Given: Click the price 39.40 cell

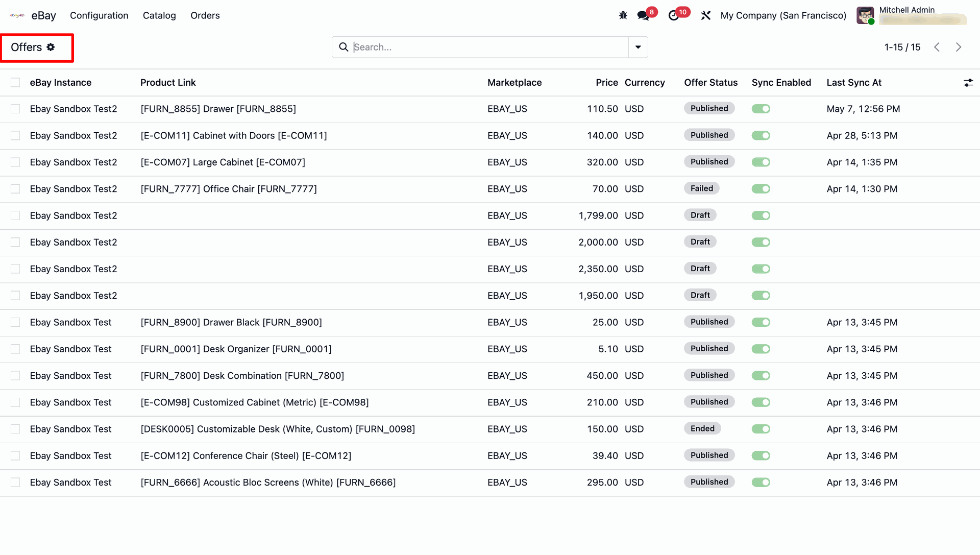Looking at the screenshot, I should point(605,455).
